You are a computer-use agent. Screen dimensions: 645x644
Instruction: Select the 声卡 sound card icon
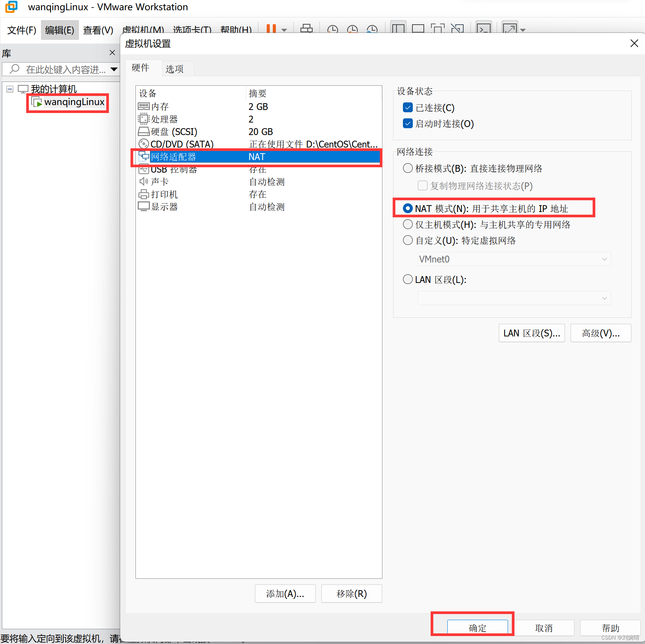tap(144, 181)
